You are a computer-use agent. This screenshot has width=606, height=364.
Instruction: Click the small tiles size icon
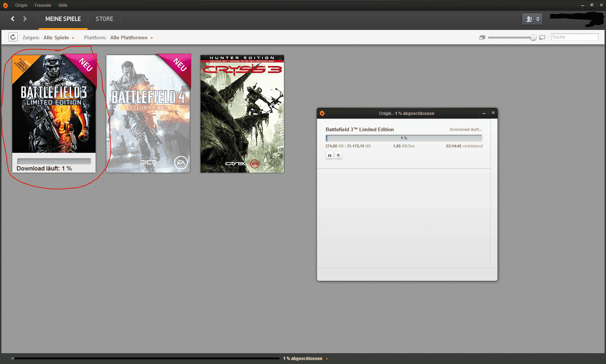coord(482,37)
